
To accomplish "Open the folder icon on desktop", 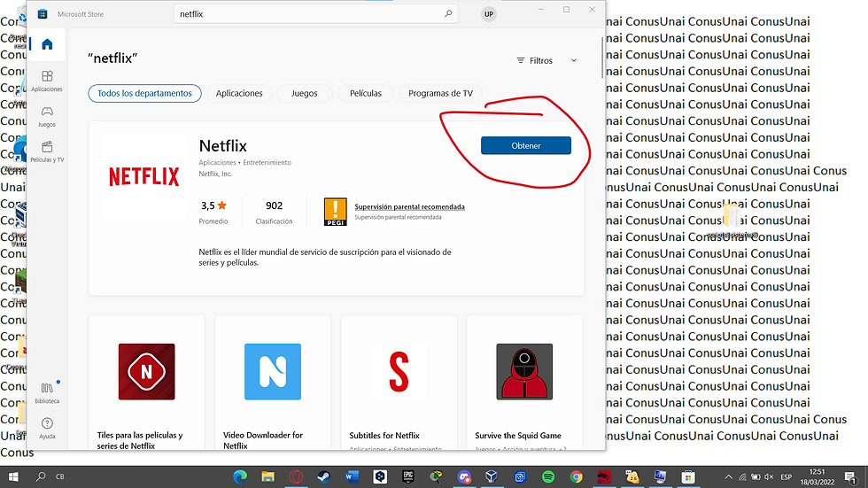I will tap(731, 216).
